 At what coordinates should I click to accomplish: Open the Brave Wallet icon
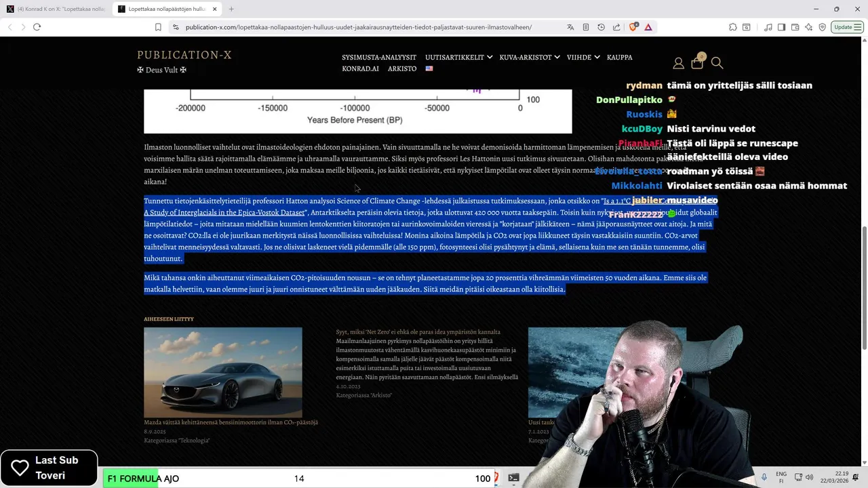click(795, 27)
